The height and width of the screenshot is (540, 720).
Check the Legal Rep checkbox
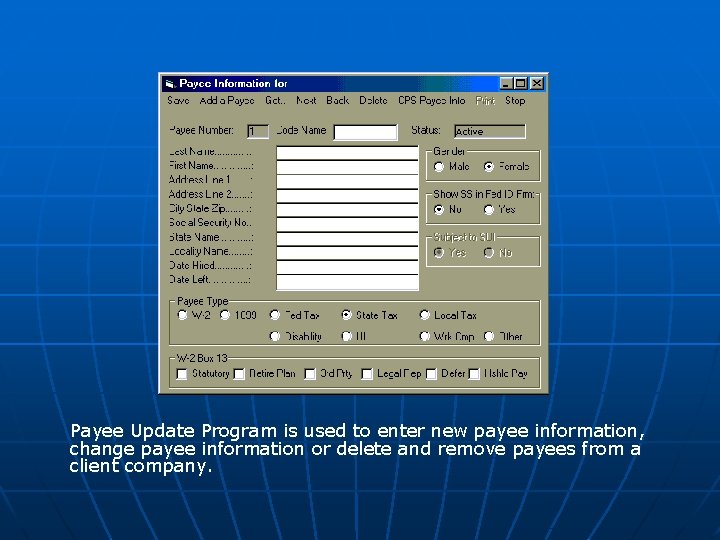click(367, 374)
